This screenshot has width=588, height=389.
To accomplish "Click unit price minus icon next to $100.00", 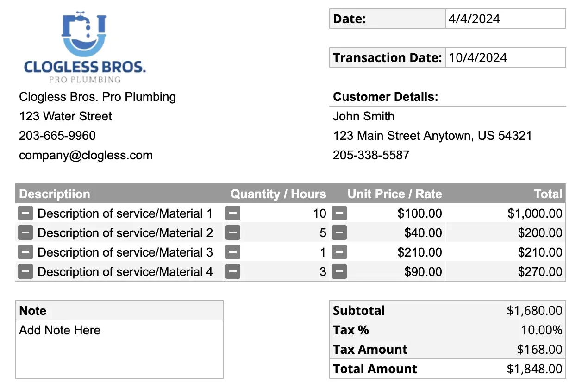I will pos(339,213).
